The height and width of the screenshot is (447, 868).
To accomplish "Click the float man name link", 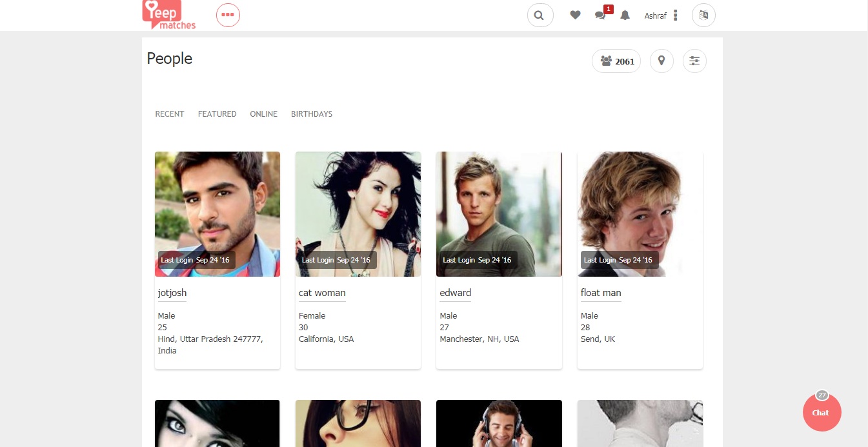I will 601,293.
